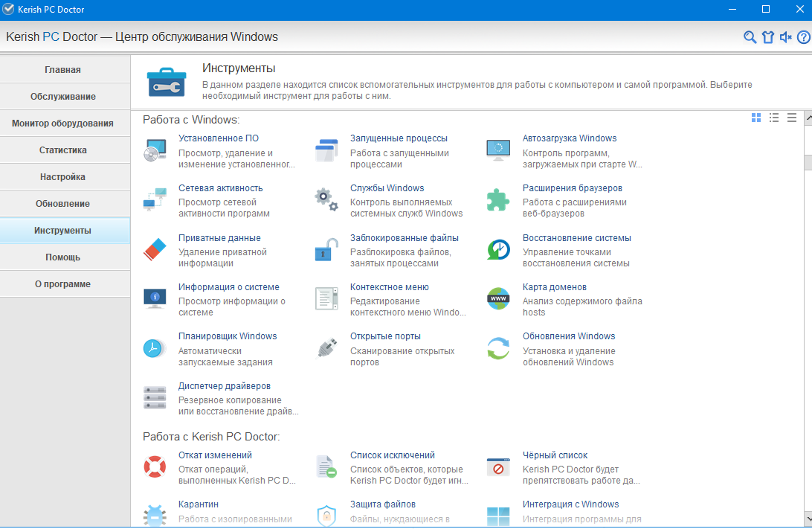Click the Службы Windows gears icon
812x529 pixels.
tap(326, 200)
